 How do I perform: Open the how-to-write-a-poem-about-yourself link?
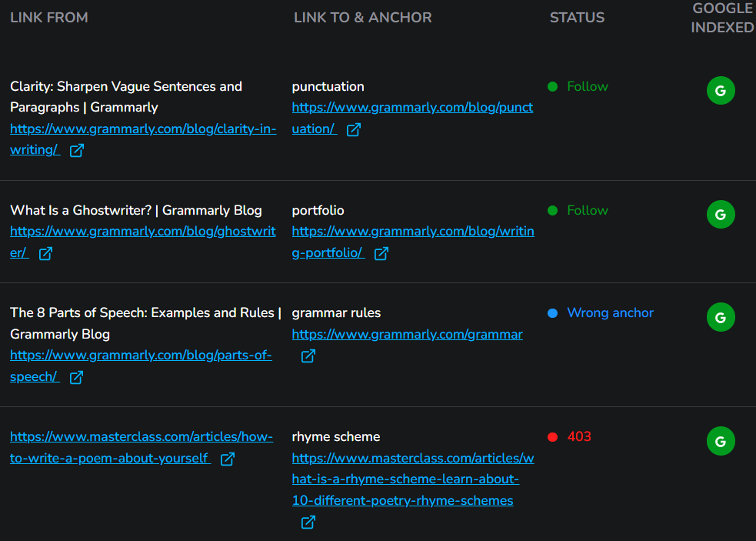point(142,447)
